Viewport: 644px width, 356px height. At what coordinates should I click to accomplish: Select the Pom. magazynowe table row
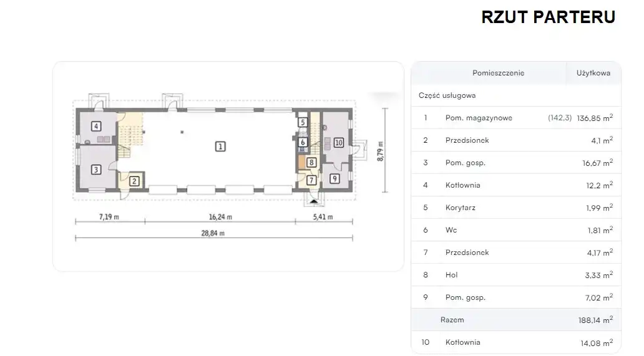[x=515, y=118]
